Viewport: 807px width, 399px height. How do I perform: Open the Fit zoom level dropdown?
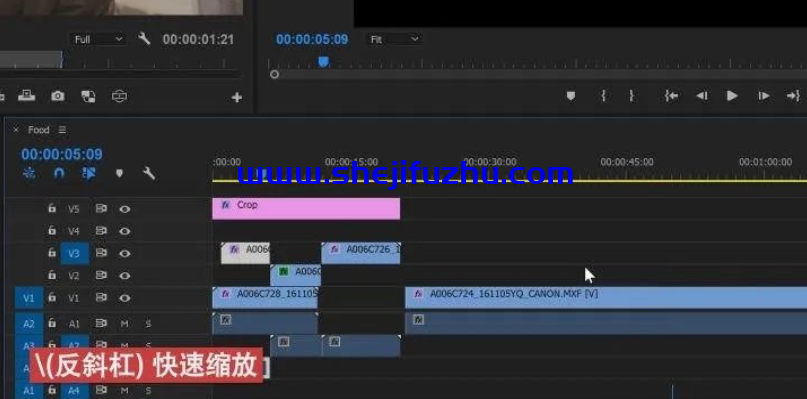coord(394,39)
